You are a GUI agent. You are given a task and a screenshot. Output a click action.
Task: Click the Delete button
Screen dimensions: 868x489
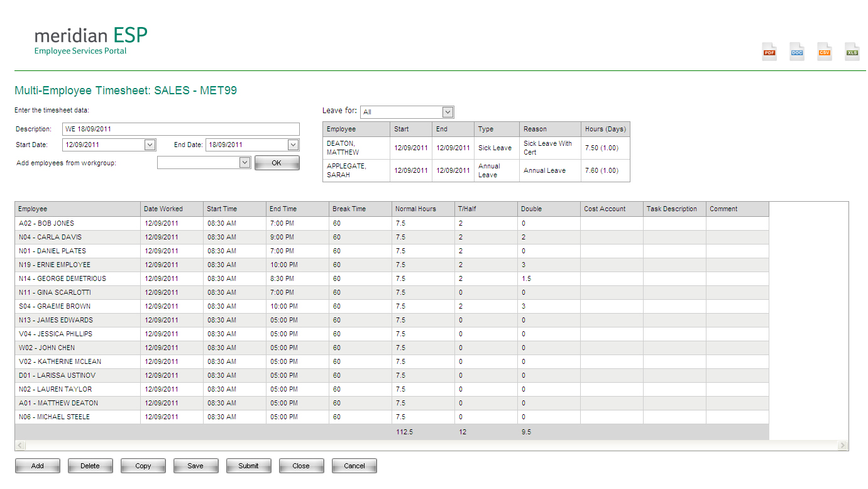(x=91, y=466)
